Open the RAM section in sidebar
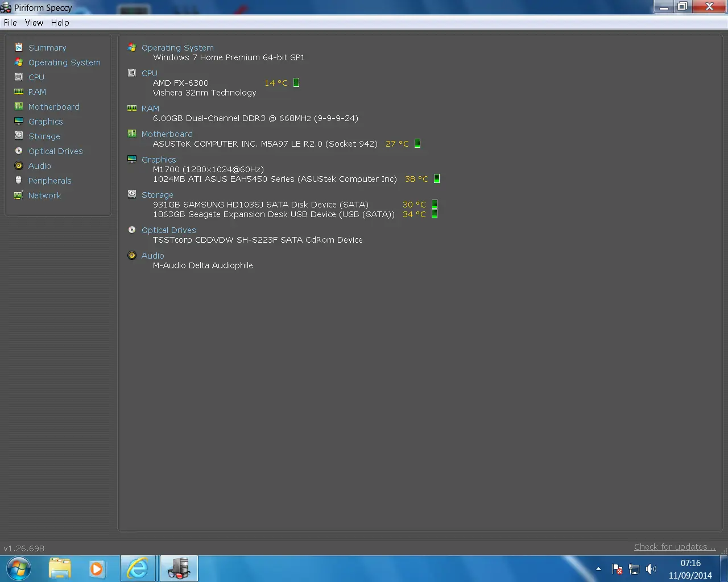Image resolution: width=728 pixels, height=582 pixels. [37, 92]
